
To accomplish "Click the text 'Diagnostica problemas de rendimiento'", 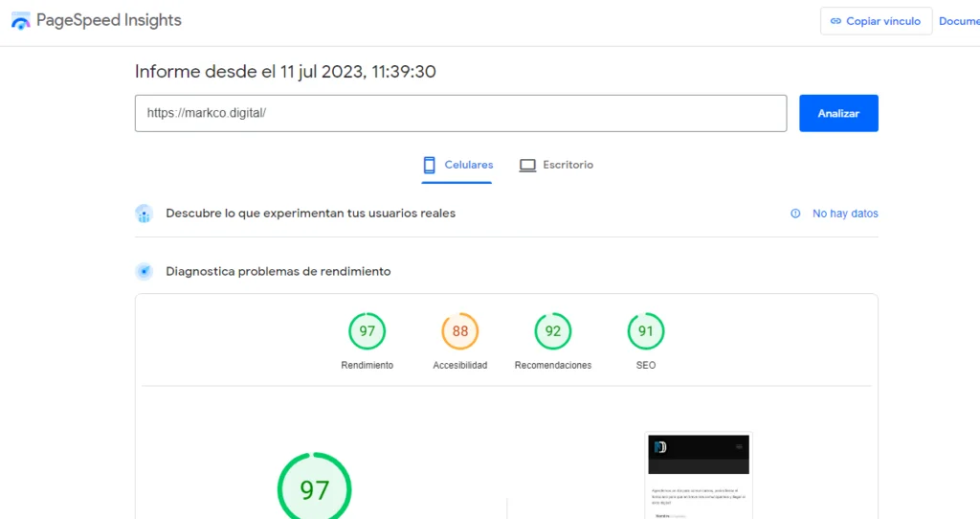I will click(x=278, y=271).
